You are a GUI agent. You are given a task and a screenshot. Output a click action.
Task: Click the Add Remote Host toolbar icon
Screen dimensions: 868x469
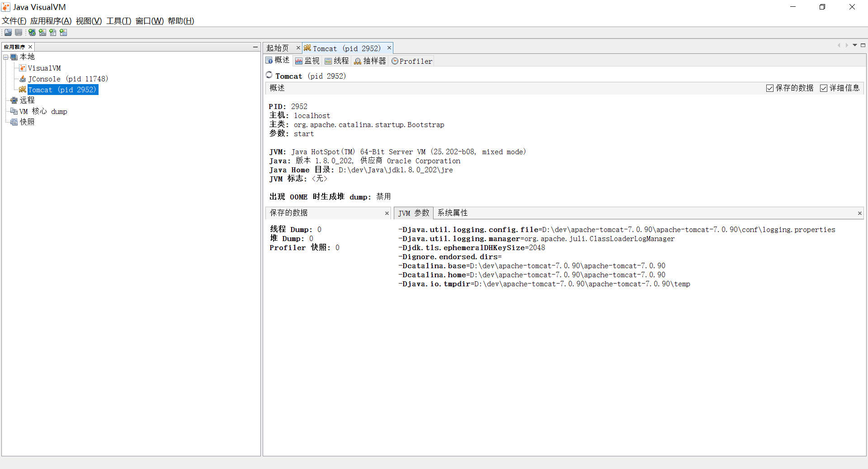32,33
